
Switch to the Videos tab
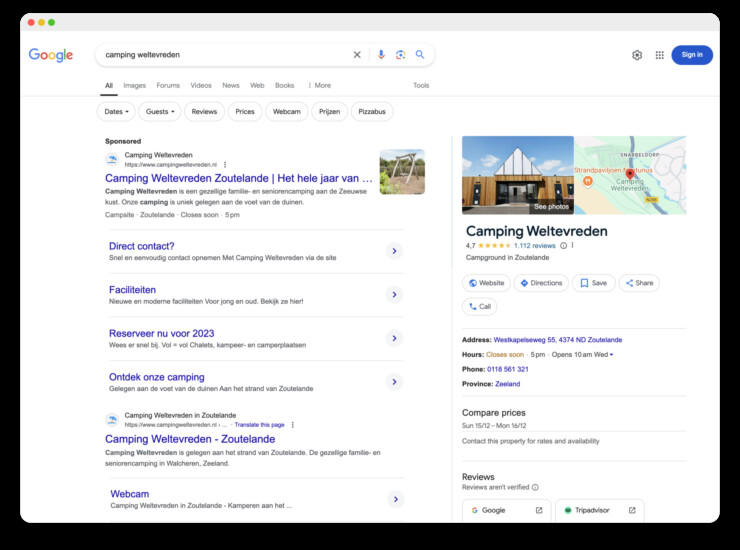(x=201, y=86)
